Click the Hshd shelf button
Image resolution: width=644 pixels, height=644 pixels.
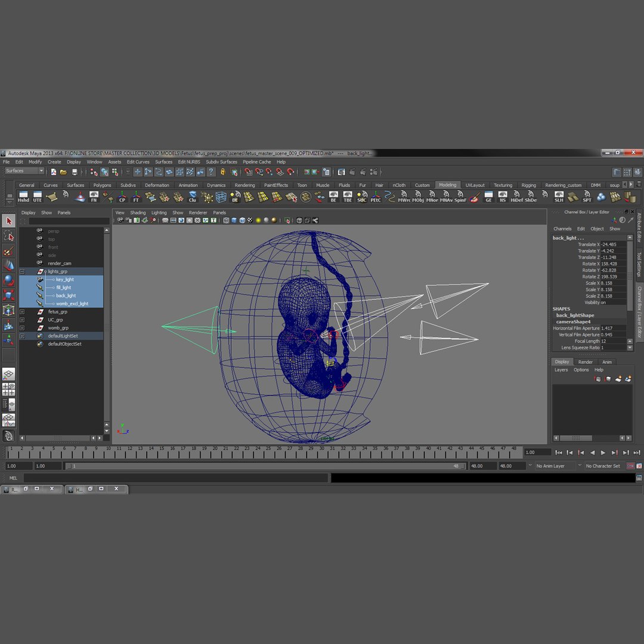point(23,197)
